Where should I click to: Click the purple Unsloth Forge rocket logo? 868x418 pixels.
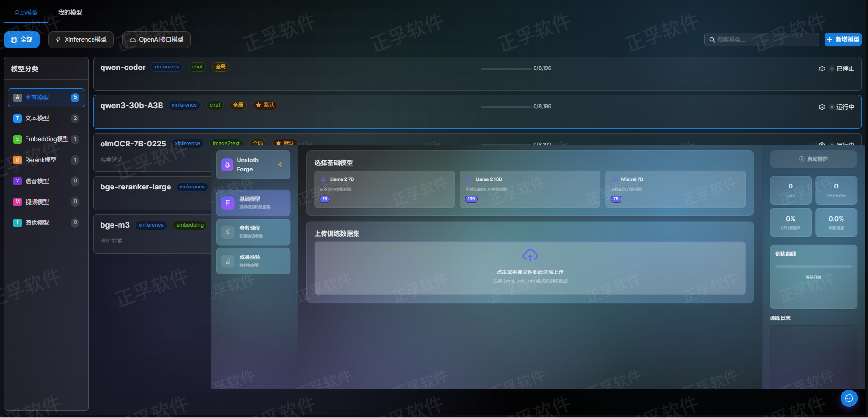coord(227,165)
